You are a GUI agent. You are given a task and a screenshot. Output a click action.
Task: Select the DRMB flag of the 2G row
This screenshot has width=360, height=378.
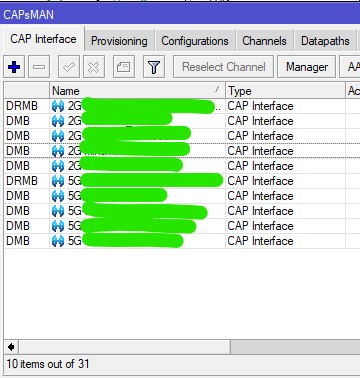(22, 106)
